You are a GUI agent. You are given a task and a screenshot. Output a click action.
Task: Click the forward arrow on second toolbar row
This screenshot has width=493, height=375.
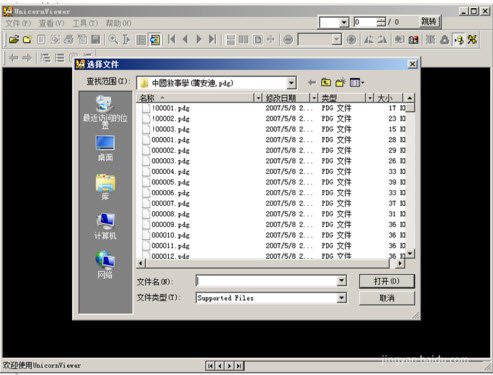tap(27, 58)
